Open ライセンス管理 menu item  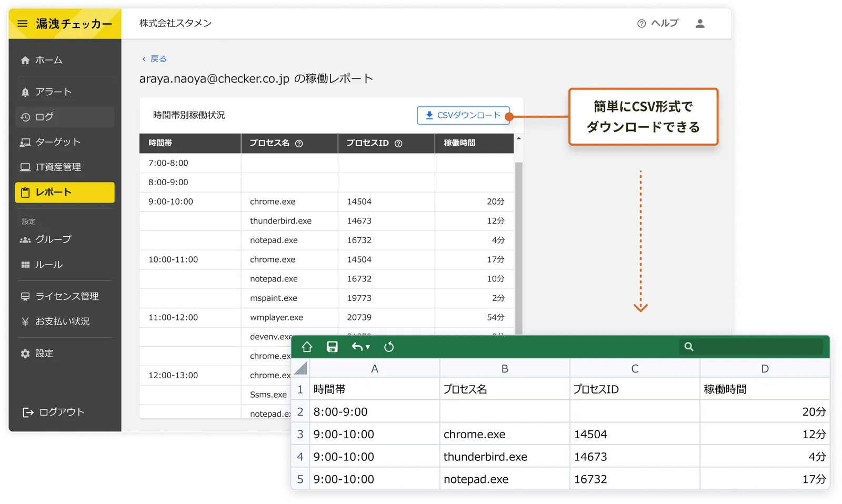coord(65,297)
